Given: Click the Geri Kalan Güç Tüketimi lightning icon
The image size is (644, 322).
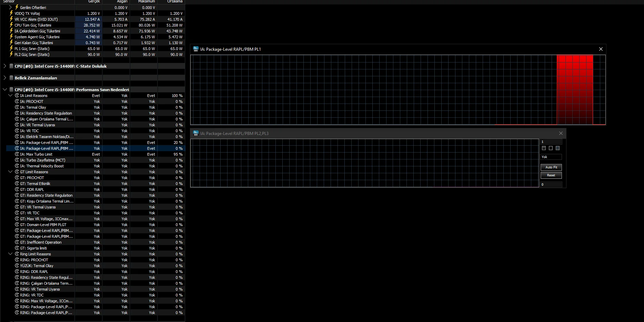Looking at the screenshot, I should point(11,42).
